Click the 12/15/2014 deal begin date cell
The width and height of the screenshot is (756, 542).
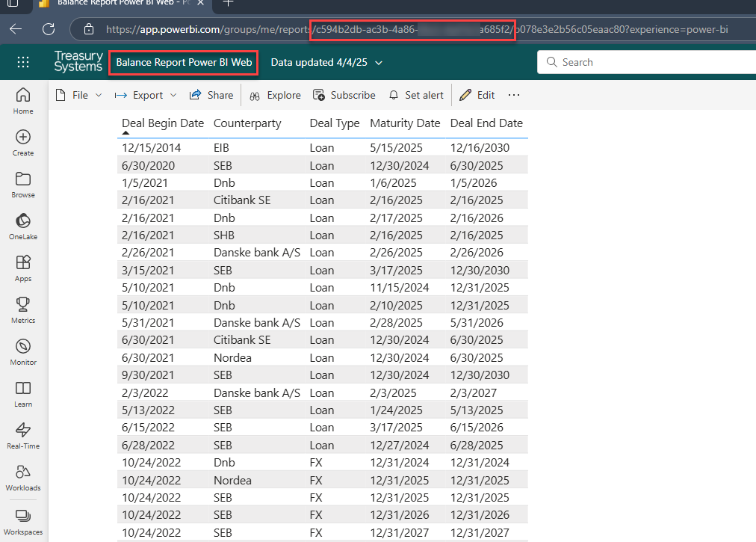point(152,148)
